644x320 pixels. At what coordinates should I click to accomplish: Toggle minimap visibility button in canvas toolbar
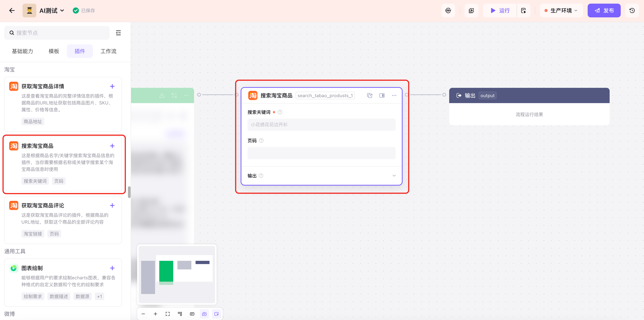pyautogui.click(x=204, y=314)
